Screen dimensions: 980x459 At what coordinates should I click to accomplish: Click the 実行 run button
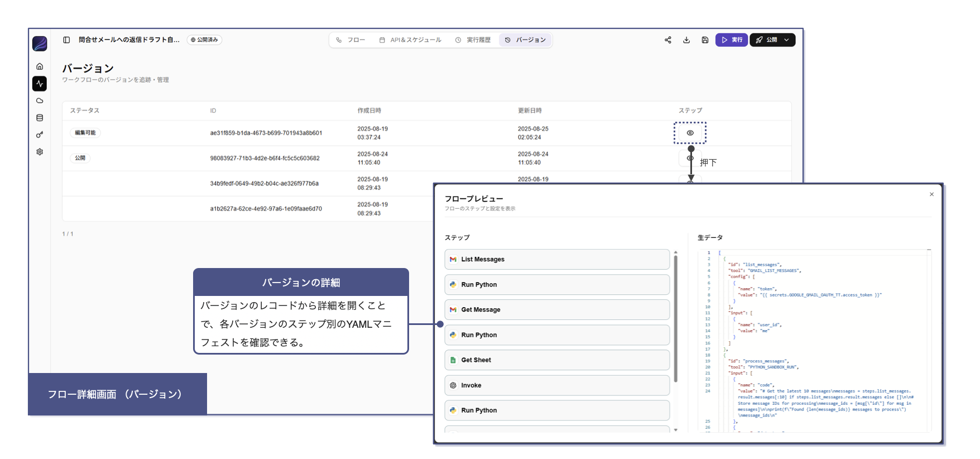tap(732, 40)
